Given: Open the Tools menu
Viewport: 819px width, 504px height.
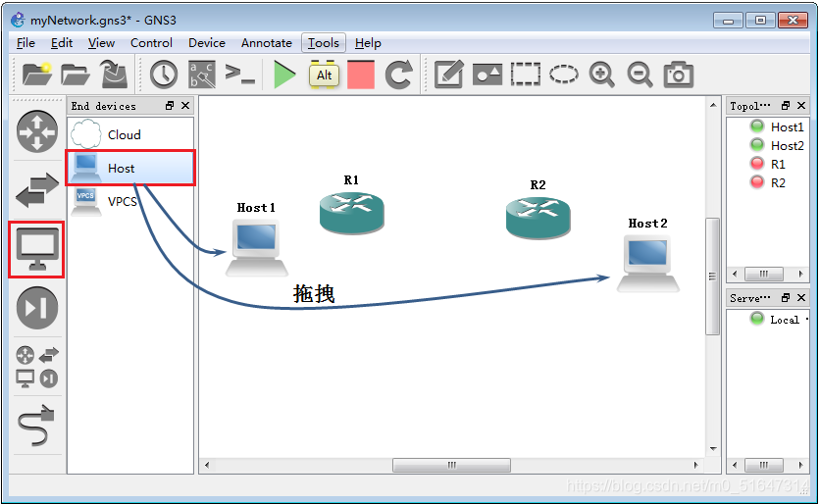Looking at the screenshot, I should (x=324, y=43).
